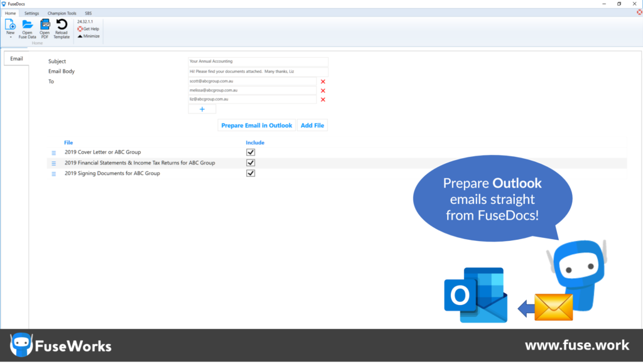
Task: Click the plus button to add recipient
Action: [x=202, y=109]
